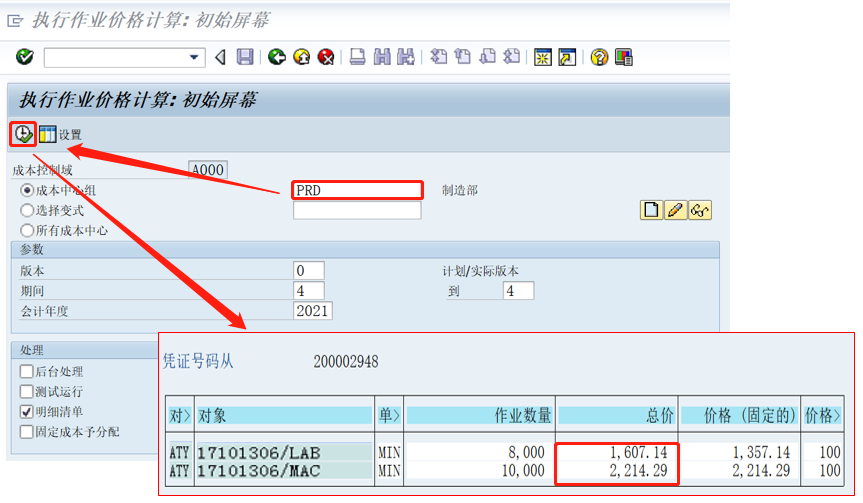
Task: Click the 作业数量 column header
Action: 479,415
